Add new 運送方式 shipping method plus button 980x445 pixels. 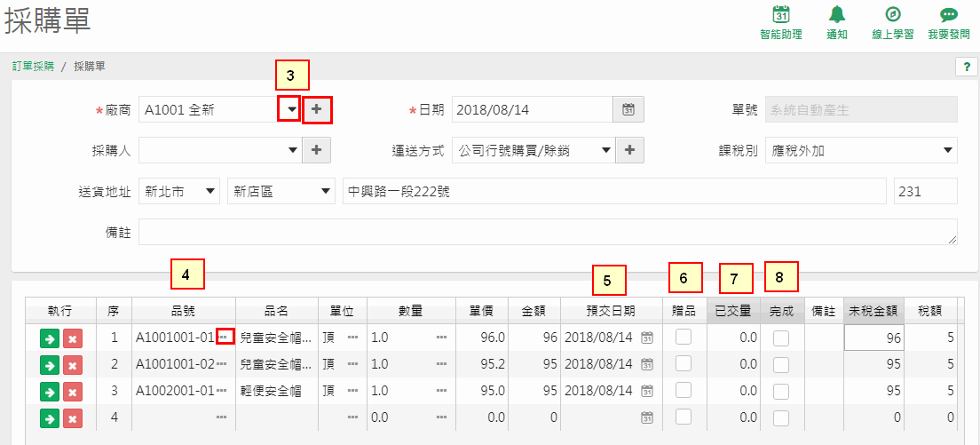click(x=630, y=150)
